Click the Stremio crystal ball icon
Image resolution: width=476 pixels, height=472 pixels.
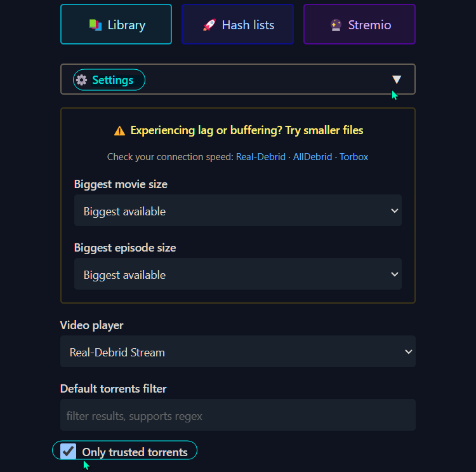click(x=336, y=25)
